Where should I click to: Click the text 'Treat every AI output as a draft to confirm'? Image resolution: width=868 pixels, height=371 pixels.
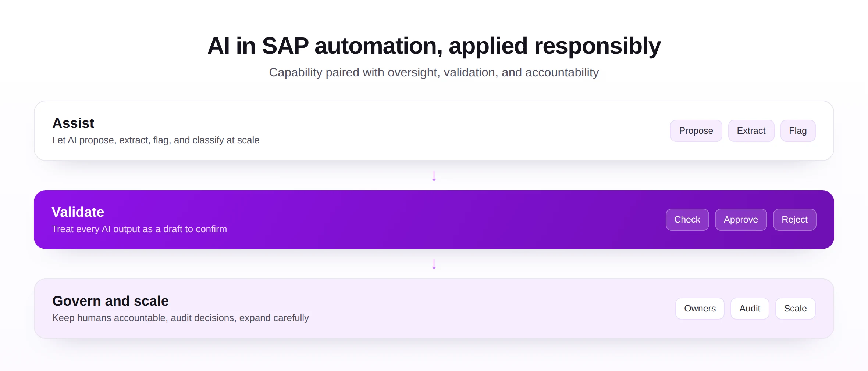(x=139, y=229)
